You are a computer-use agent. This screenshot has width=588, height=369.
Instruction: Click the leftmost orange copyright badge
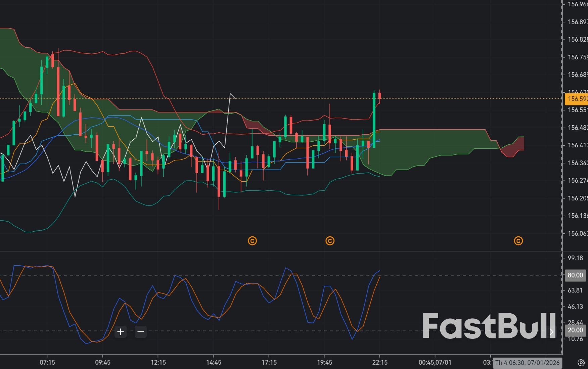click(252, 241)
